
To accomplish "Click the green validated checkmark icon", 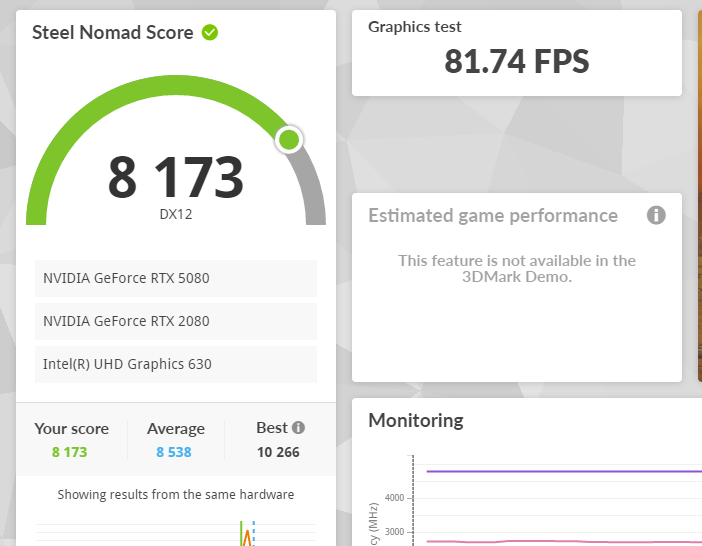I will click(210, 33).
